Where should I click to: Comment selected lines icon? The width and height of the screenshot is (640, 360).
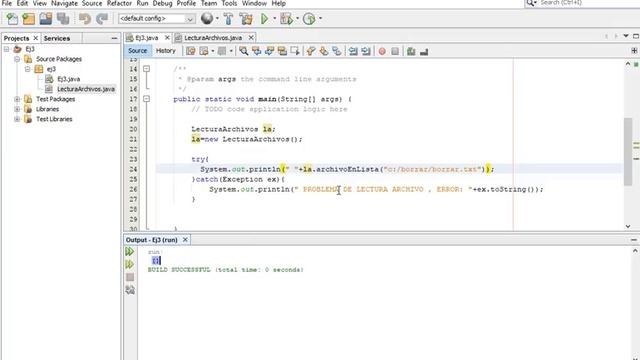(x=411, y=51)
